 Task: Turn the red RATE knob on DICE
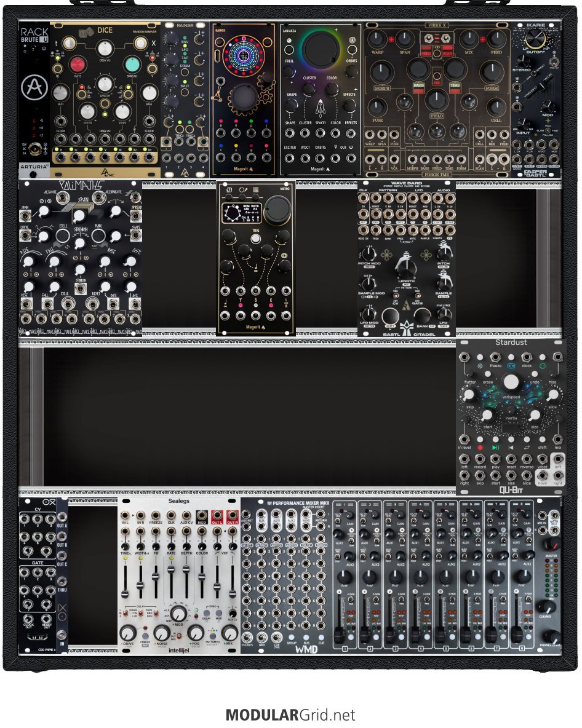78,65
